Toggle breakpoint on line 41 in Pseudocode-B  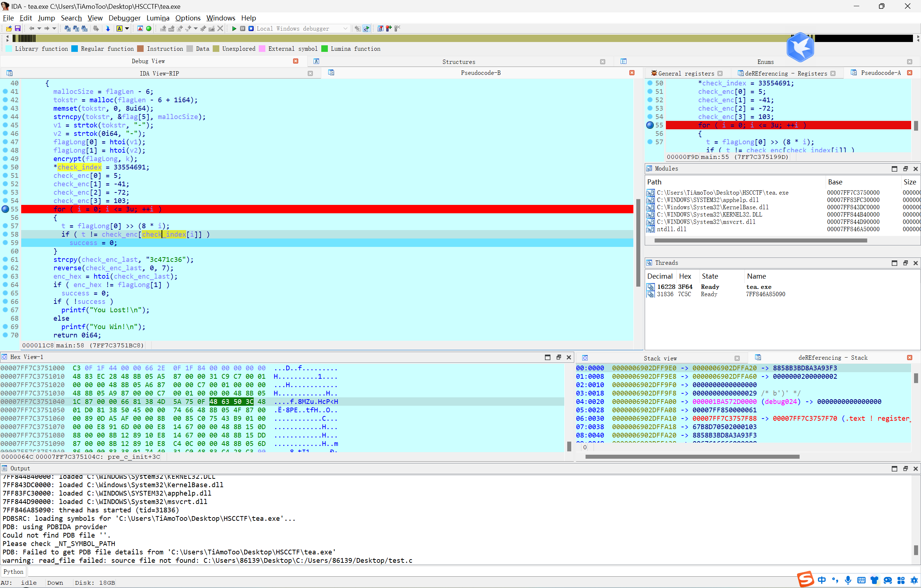click(x=5, y=92)
